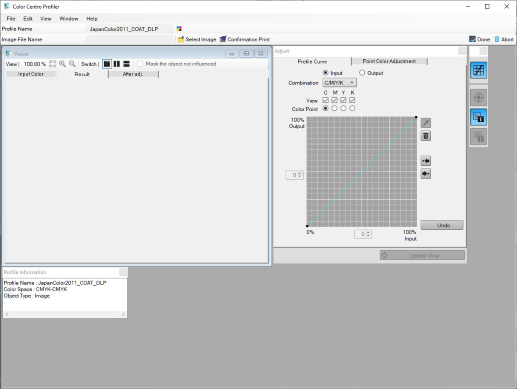517x389 pixels.
Task: Select the Output radio button
Action: [362, 73]
